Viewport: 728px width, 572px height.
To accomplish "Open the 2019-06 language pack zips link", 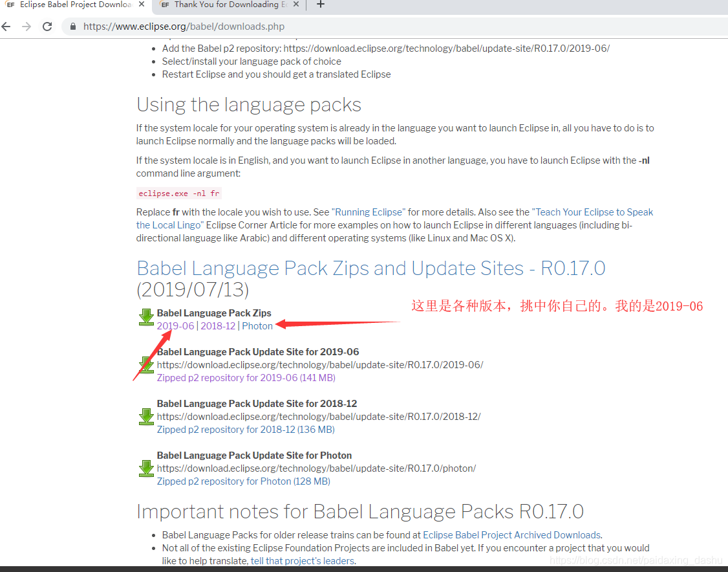I will [175, 325].
